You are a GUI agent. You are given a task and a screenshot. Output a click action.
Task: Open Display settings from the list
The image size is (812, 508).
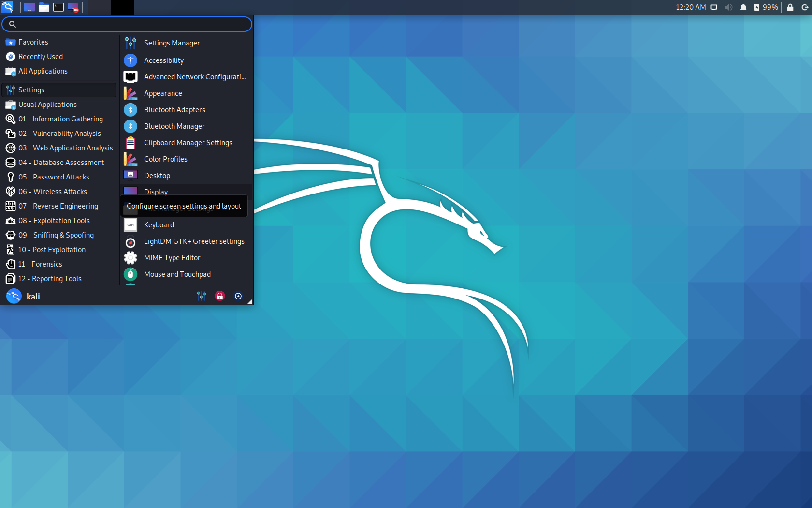click(156, 192)
